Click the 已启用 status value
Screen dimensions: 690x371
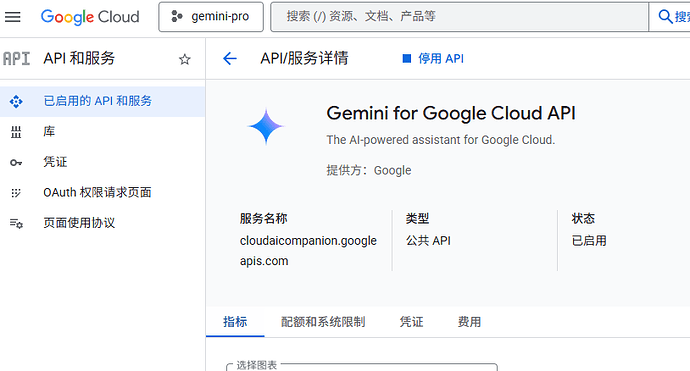click(589, 241)
